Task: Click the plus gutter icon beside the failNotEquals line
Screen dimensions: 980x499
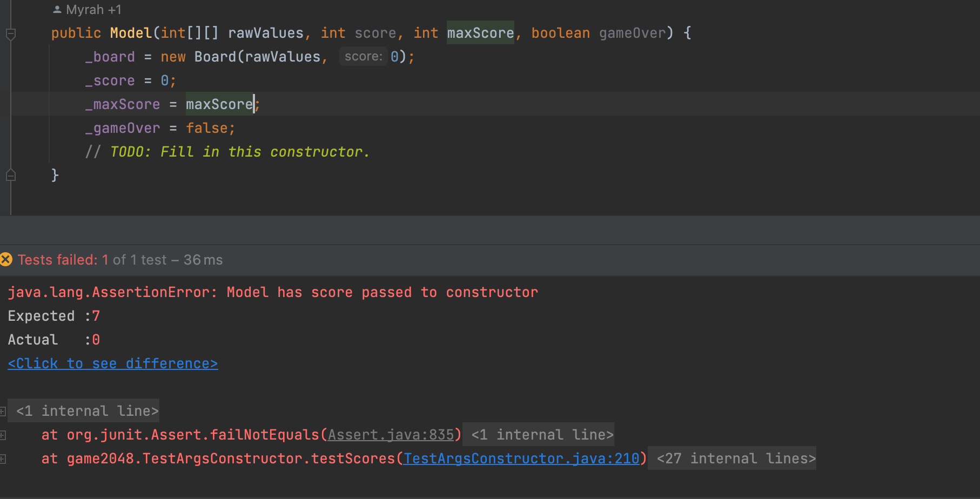Action: point(3,435)
